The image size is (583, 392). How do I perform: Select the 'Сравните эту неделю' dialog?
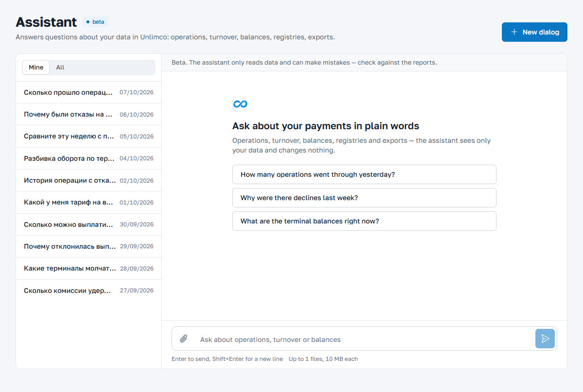point(88,136)
